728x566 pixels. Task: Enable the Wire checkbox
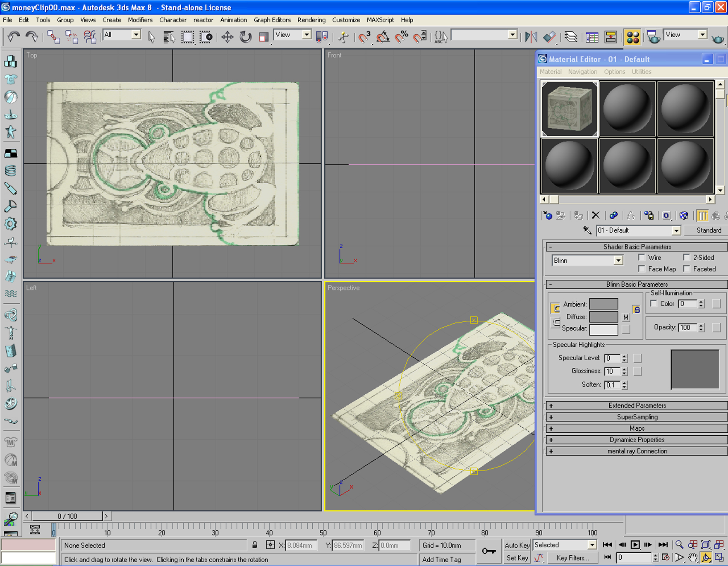(642, 257)
